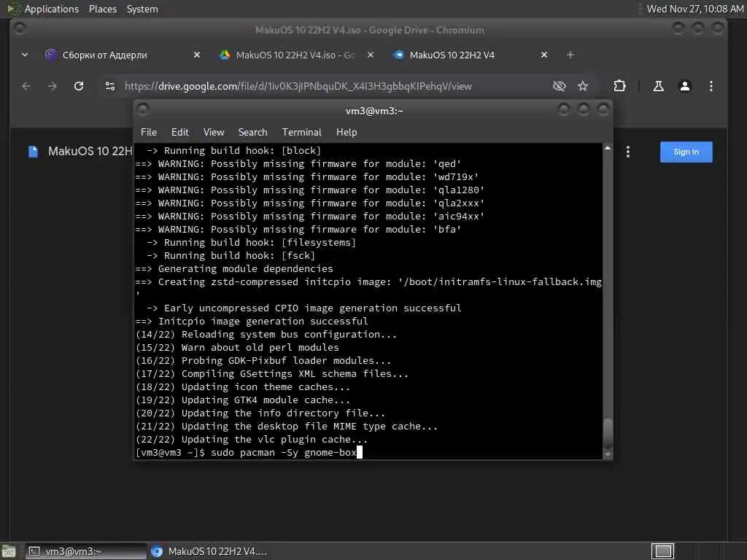Switch to MakuOS Chromium taskbar item

(209, 551)
